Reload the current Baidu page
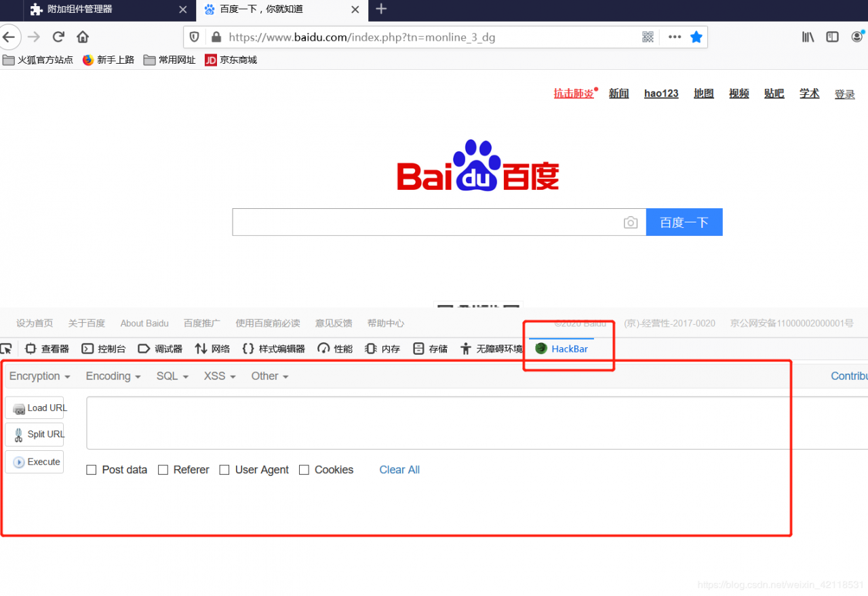 tap(58, 37)
